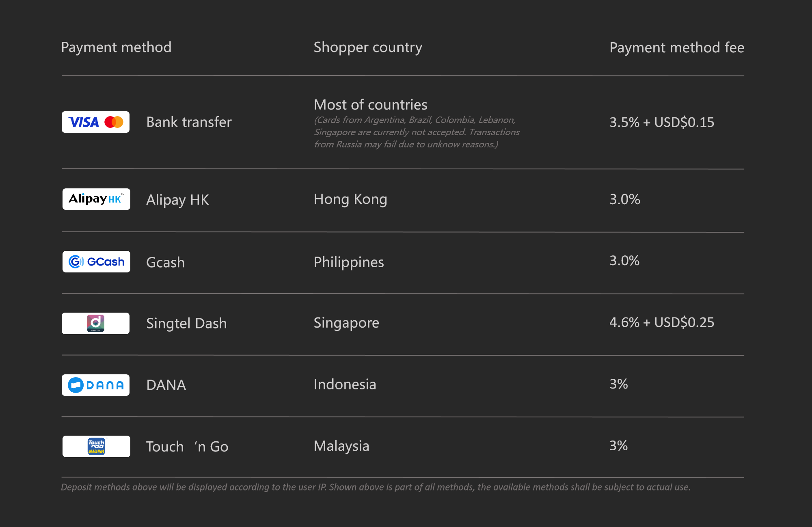Select the DANA logo icon
Viewport: 812px width, 527px height.
tap(95, 385)
